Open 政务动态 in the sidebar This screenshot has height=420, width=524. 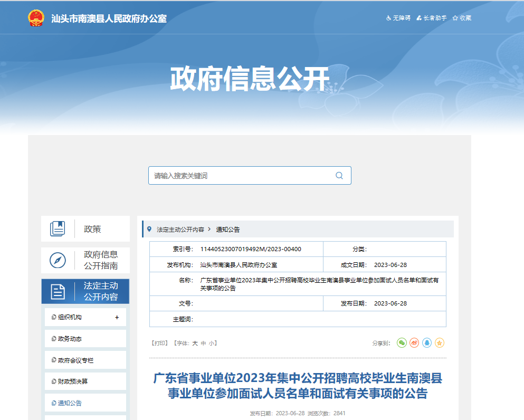click(x=70, y=339)
